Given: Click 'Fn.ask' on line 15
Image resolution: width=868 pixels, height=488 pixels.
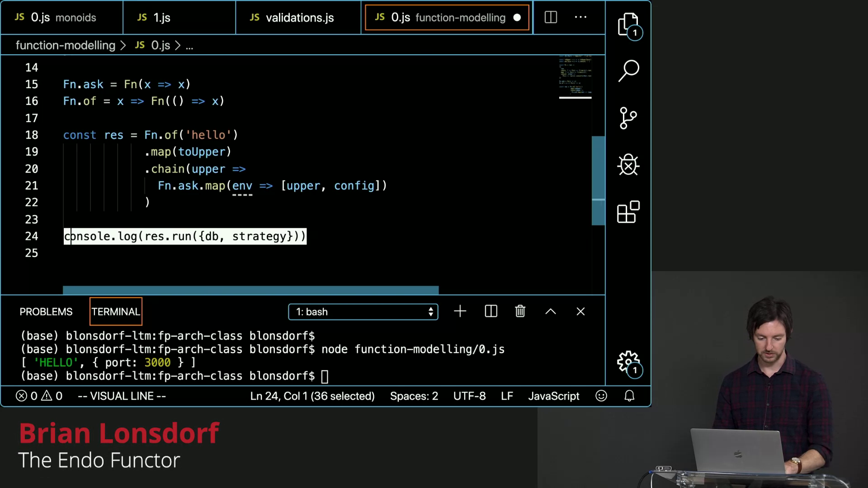Looking at the screenshot, I should (83, 84).
